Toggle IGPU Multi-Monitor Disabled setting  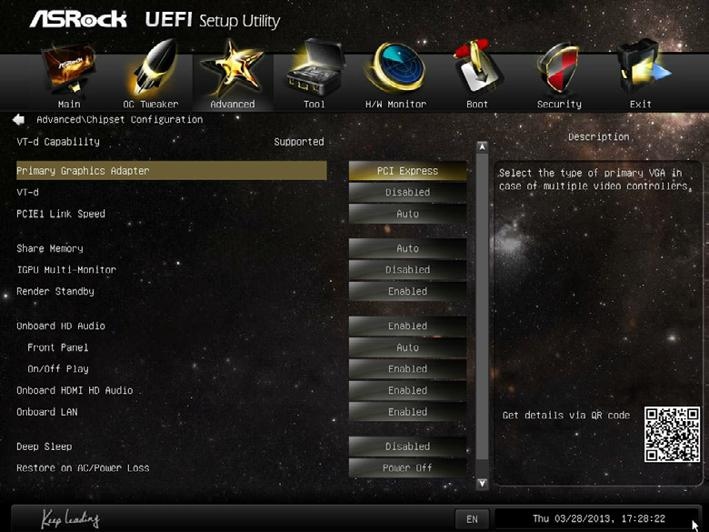tap(407, 270)
